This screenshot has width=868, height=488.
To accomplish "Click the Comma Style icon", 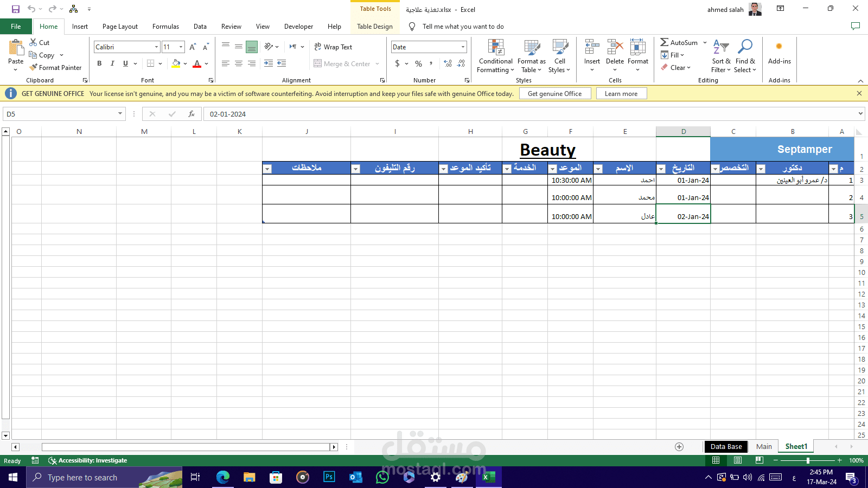I will point(431,63).
